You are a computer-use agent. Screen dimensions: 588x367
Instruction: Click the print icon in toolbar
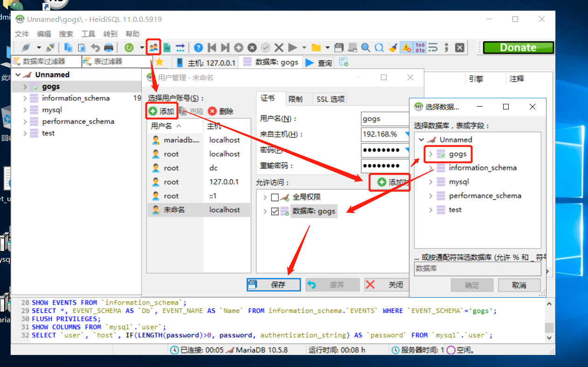tap(109, 47)
